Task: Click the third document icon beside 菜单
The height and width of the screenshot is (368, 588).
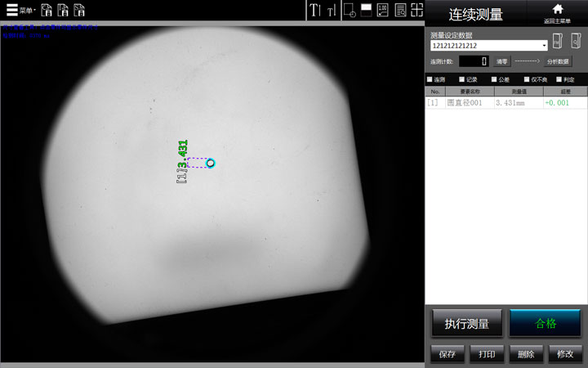Action: coord(79,11)
